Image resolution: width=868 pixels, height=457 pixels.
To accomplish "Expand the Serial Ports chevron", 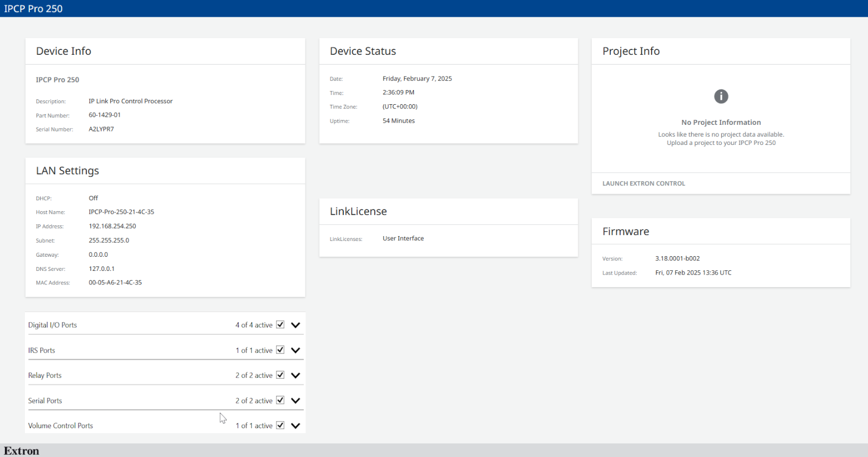I will (296, 401).
